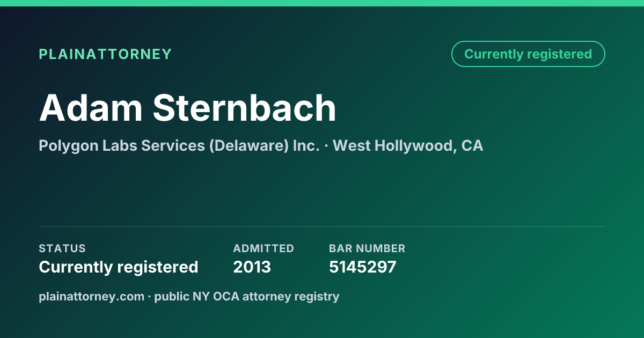Image resolution: width=644 pixels, height=338 pixels.
Task: Click the STATUS field label
Action: click(62, 248)
